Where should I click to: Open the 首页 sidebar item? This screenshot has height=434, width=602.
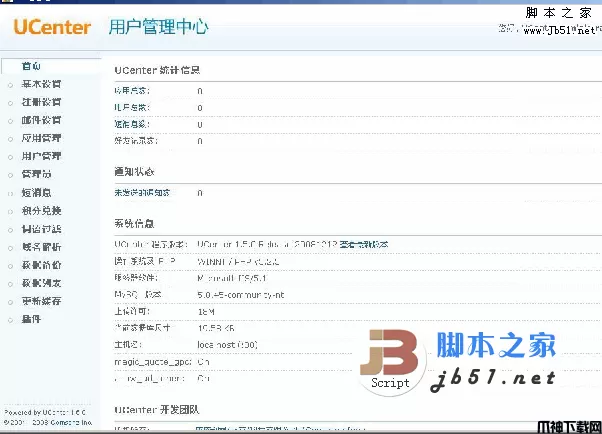click(32, 66)
